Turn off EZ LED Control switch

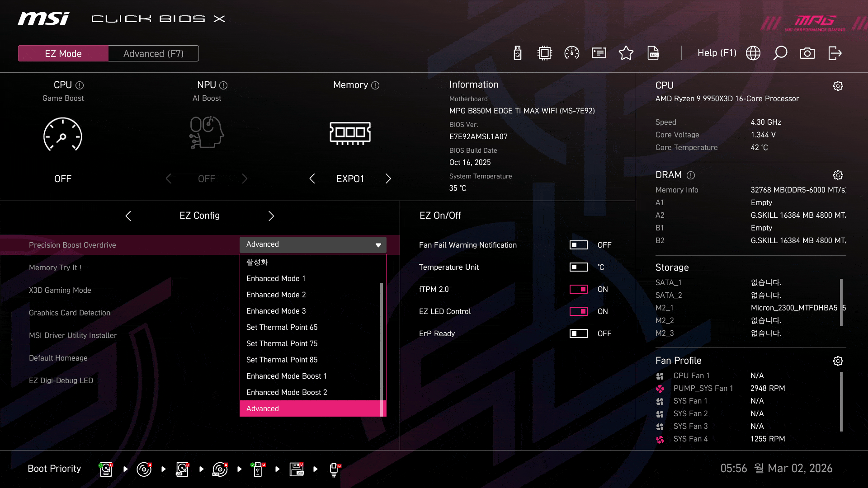[578, 311]
